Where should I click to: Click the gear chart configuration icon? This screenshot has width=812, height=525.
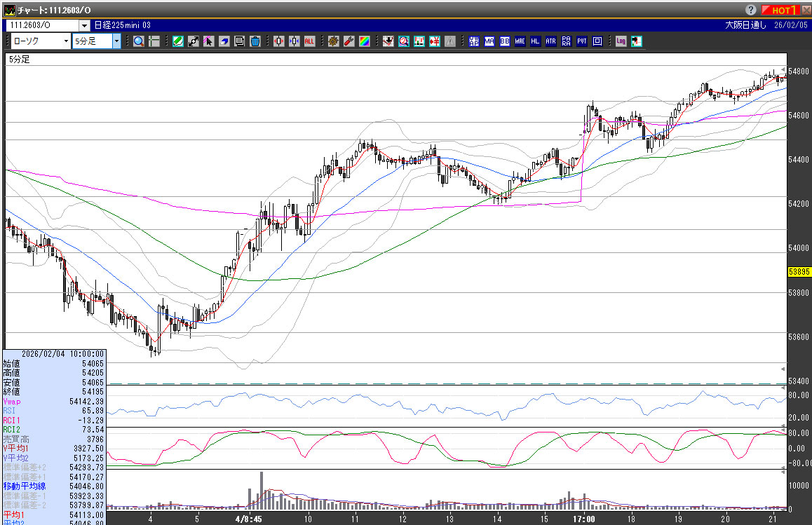(x=333, y=41)
